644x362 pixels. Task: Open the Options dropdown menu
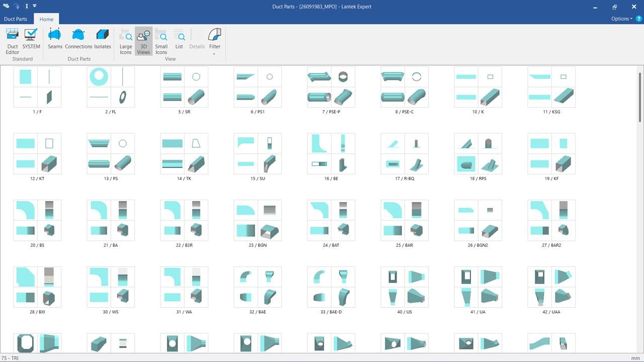pos(622,19)
